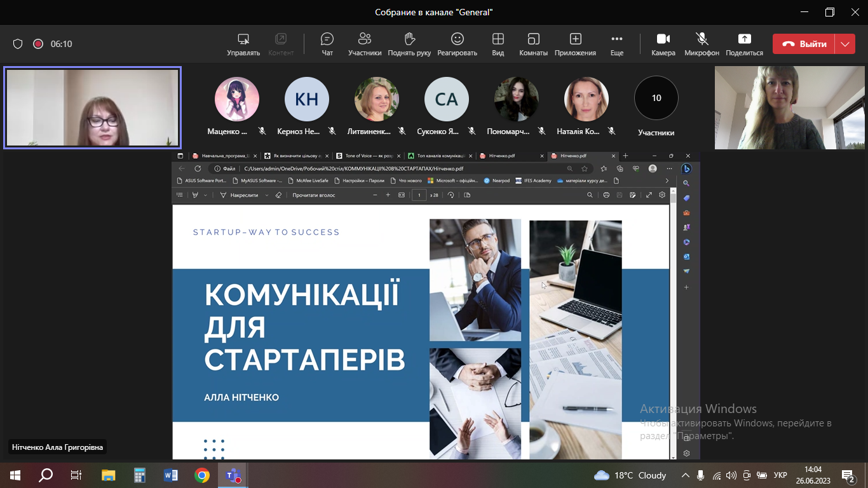The image size is (868, 488).
Task: Open the More actions menu
Action: [616, 44]
